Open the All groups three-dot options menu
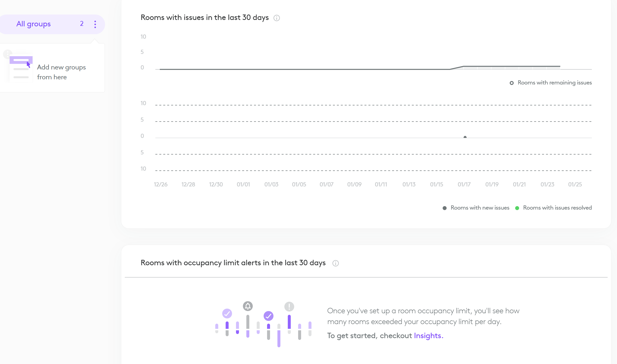The image size is (617, 364). tap(95, 24)
